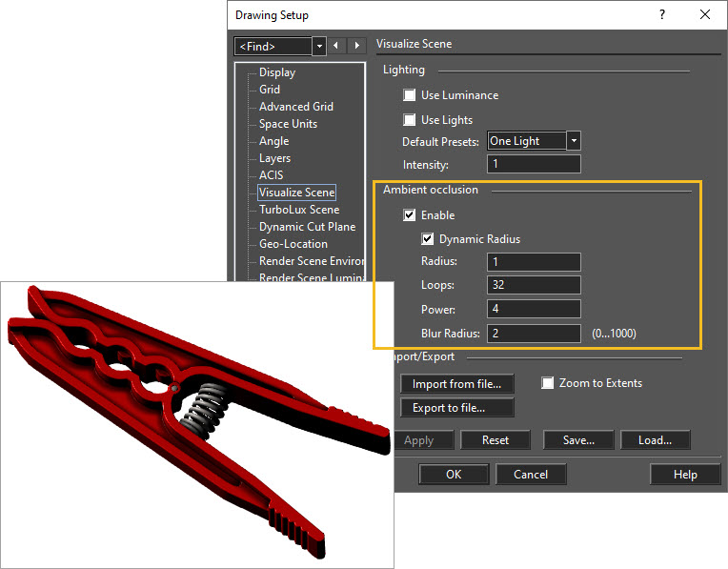Confirm with the OK button
This screenshot has height=569, width=728.
(454, 475)
